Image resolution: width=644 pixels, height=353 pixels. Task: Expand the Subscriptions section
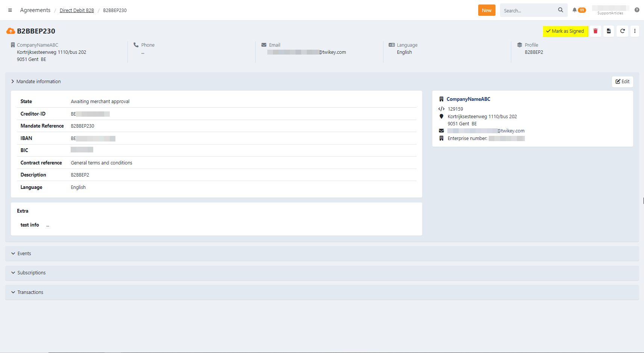click(x=31, y=273)
